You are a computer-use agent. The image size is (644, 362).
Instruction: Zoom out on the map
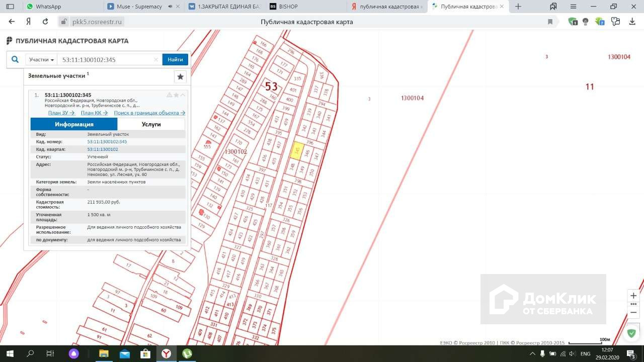633,312
